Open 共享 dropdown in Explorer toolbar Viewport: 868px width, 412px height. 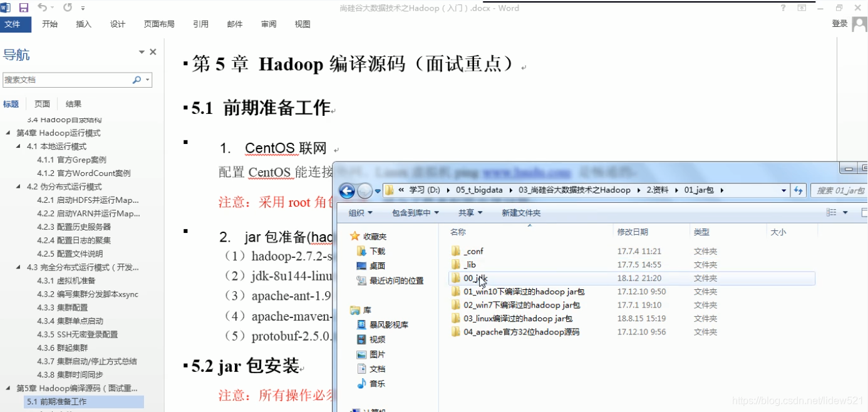[470, 213]
